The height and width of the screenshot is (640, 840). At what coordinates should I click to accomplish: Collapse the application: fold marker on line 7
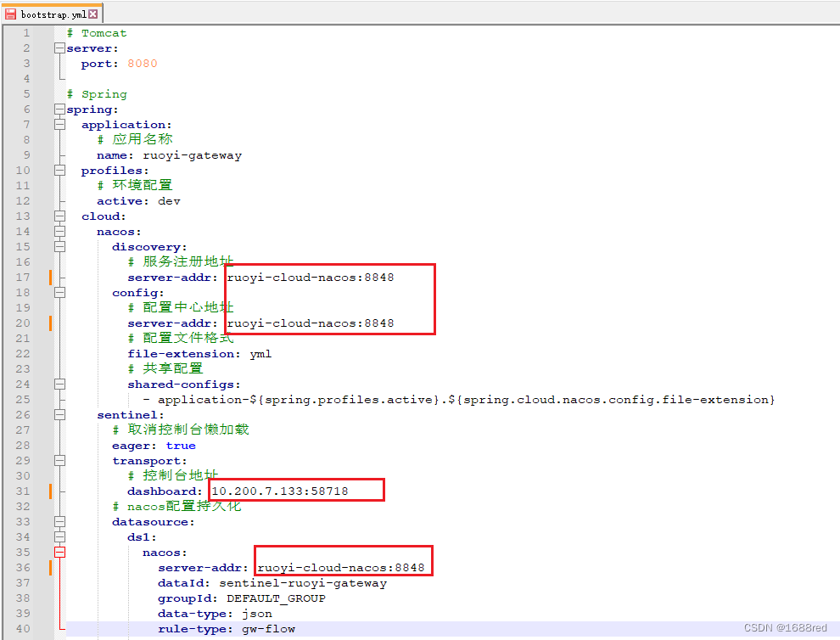coord(60,125)
